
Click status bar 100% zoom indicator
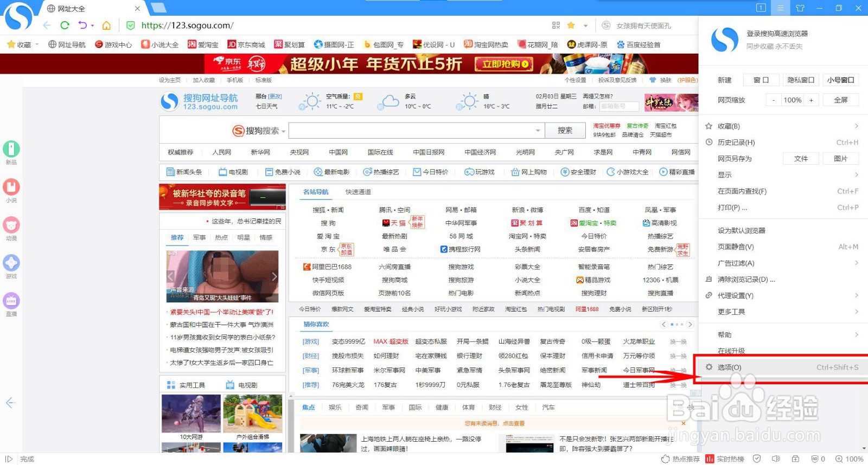[x=849, y=459]
